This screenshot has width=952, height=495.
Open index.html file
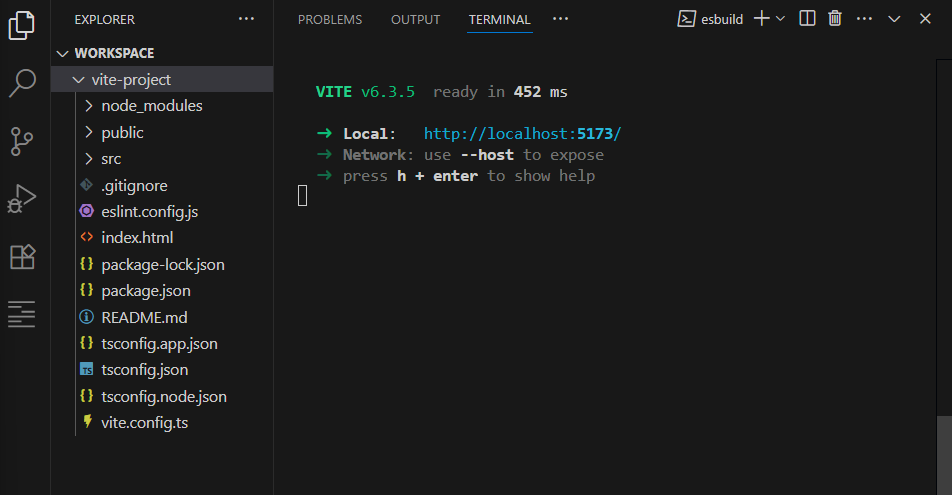(x=162, y=237)
